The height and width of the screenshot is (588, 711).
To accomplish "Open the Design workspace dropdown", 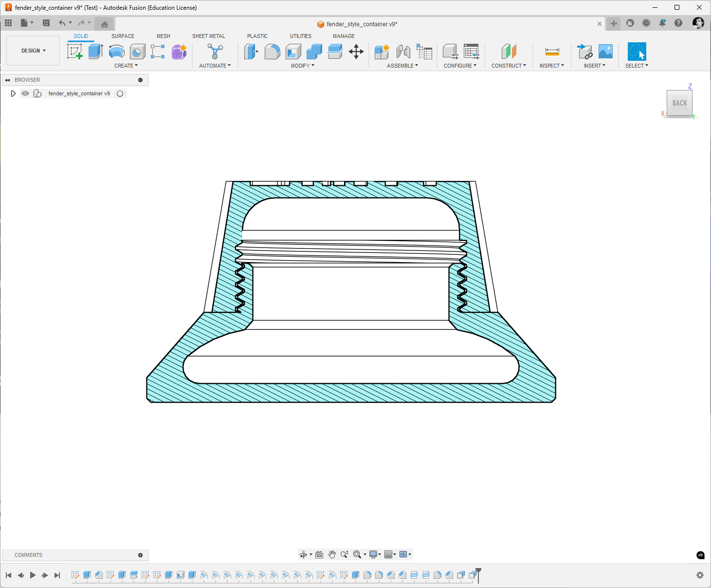I will tap(33, 51).
